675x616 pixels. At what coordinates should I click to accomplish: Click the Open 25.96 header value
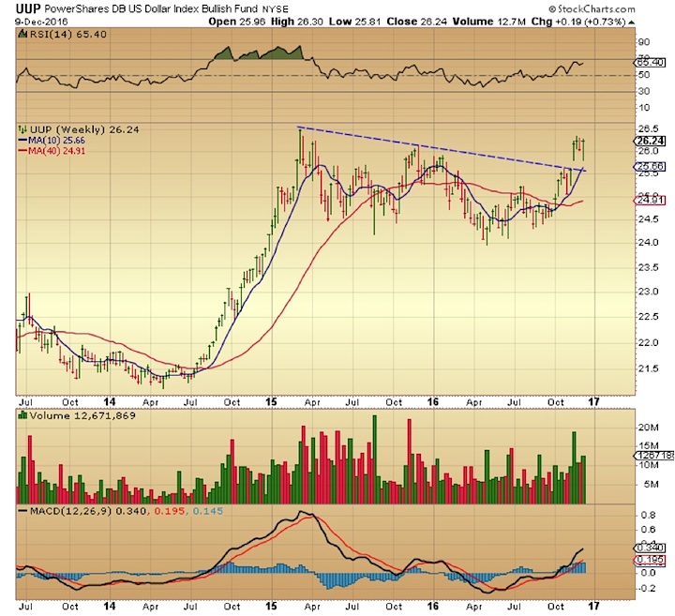click(x=237, y=22)
